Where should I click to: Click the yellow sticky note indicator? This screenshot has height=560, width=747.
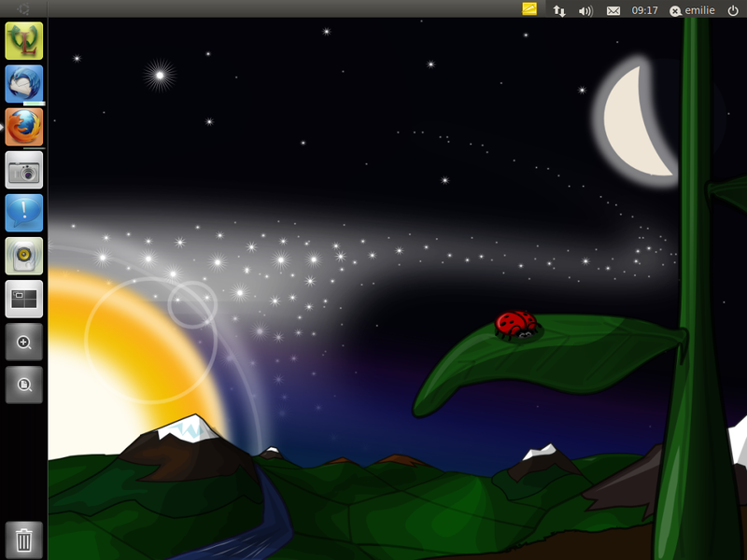[x=529, y=9]
